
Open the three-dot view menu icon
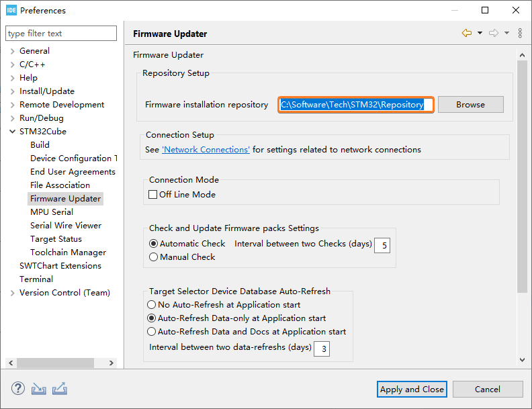click(520, 33)
